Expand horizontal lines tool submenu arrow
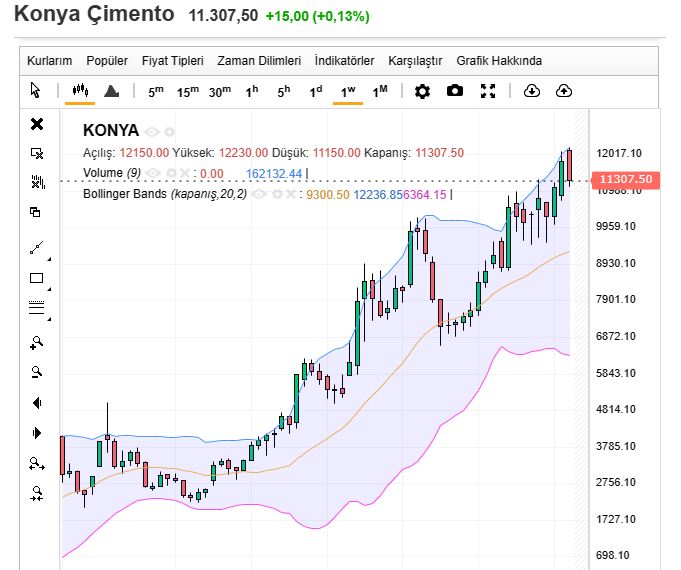The image size is (681, 570). [49, 319]
